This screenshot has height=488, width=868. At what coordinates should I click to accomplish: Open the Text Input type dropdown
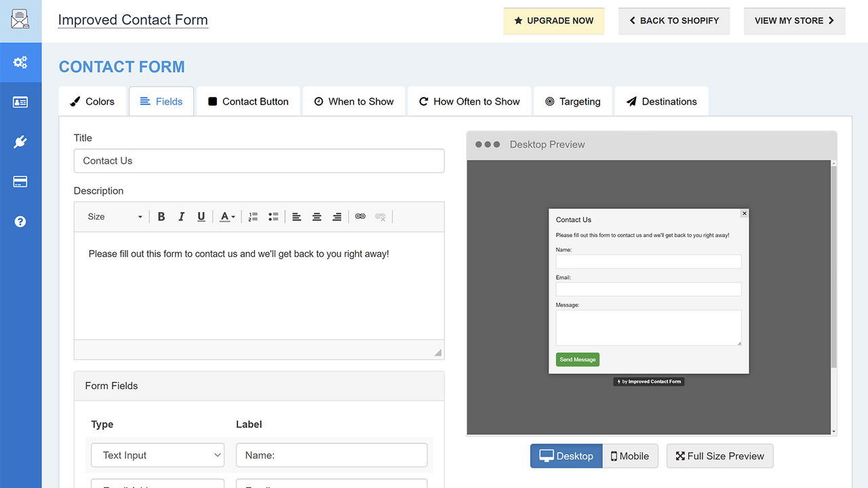pyautogui.click(x=157, y=455)
